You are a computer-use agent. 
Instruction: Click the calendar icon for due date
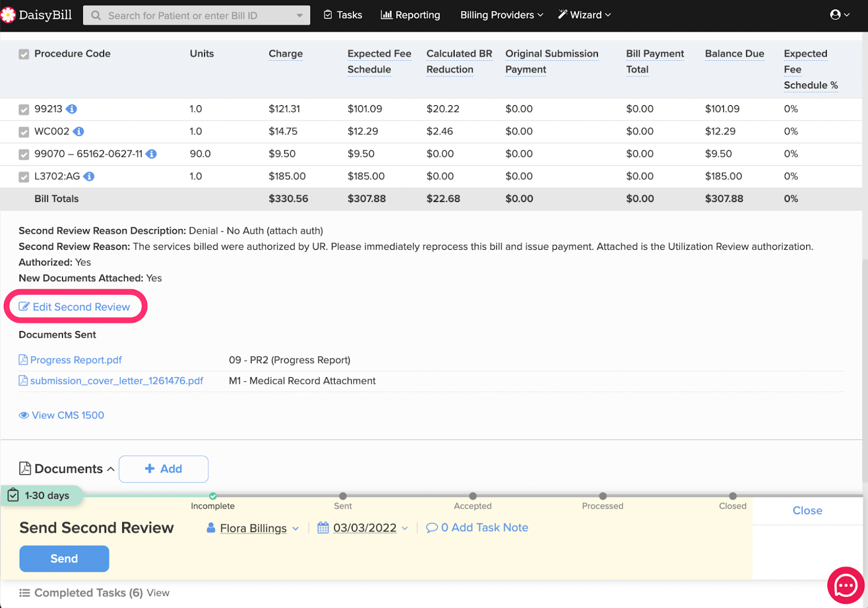pos(323,528)
